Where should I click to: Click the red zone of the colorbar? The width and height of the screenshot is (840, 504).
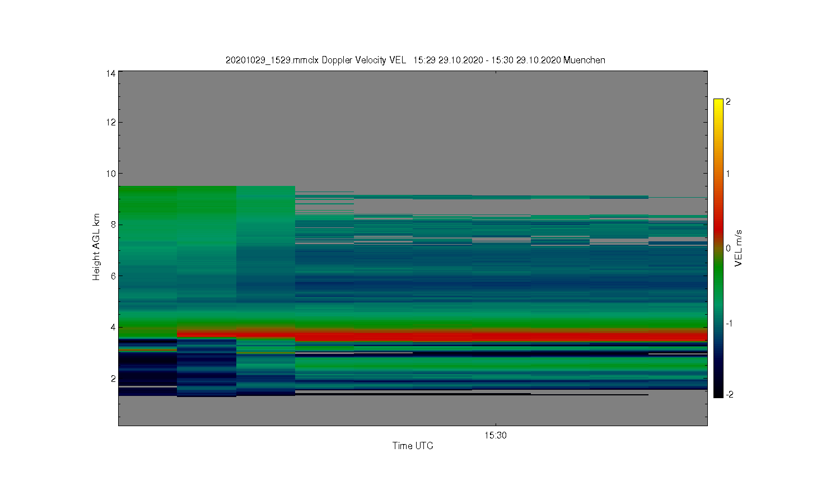(718, 225)
